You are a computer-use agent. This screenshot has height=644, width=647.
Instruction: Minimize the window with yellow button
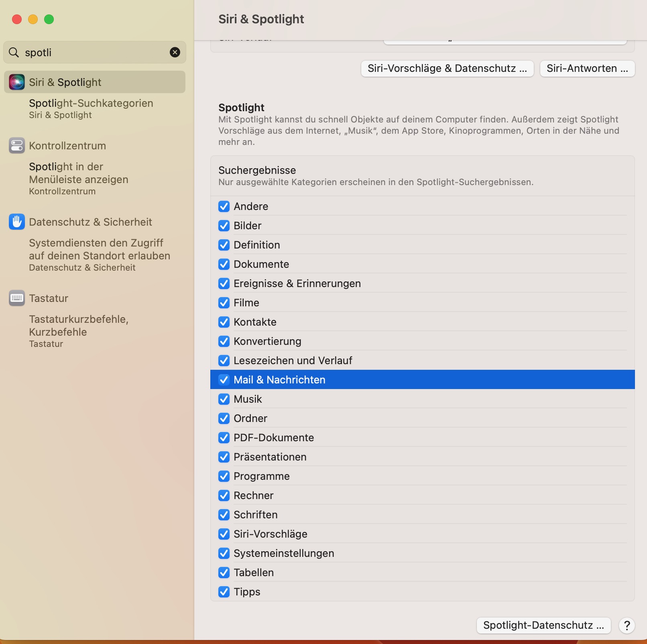33,19
